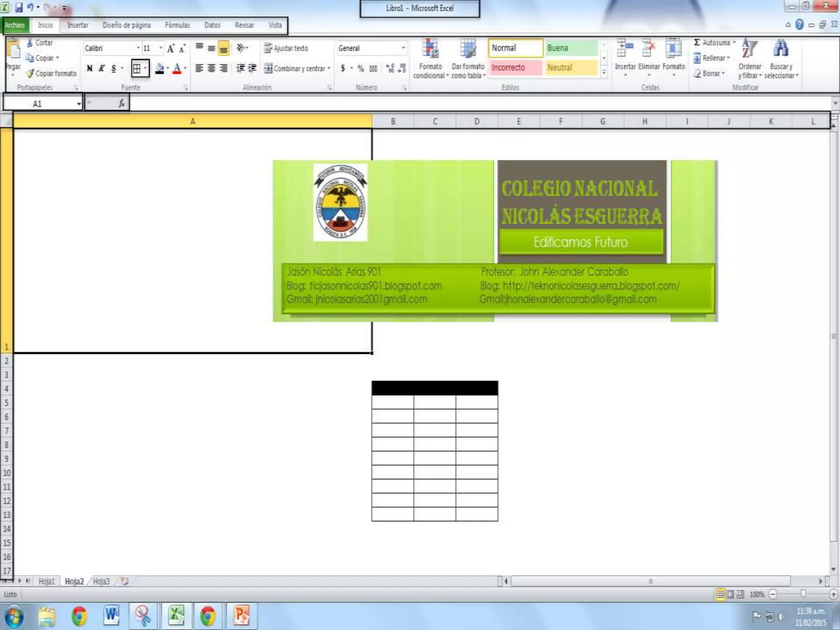The height and width of the screenshot is (630, 840).
Task: Open the Calibri font name dropdown
Action: pyautogui.click(x=138, y=48)
